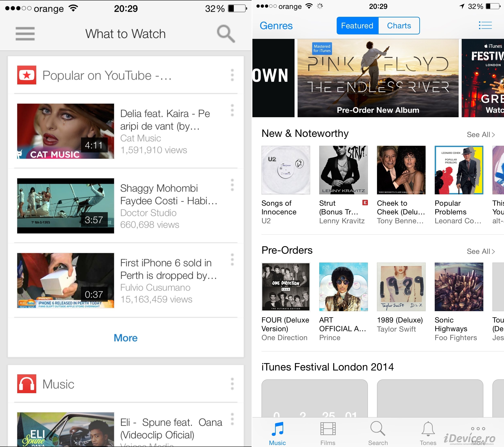Open Genres in iTunes Store
504x447 pixels.
tap(276, 26)
